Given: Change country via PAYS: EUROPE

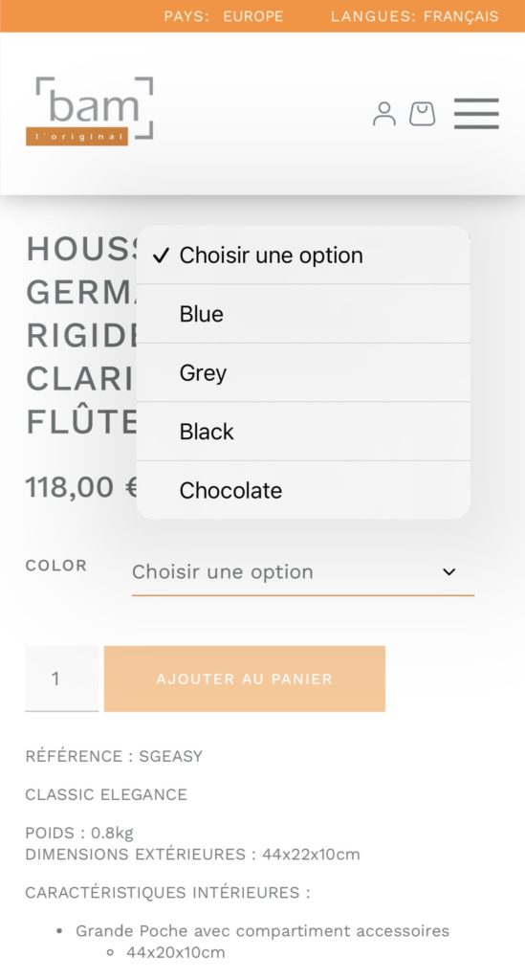Looking at the screenshot, I should tap(224, 16).
